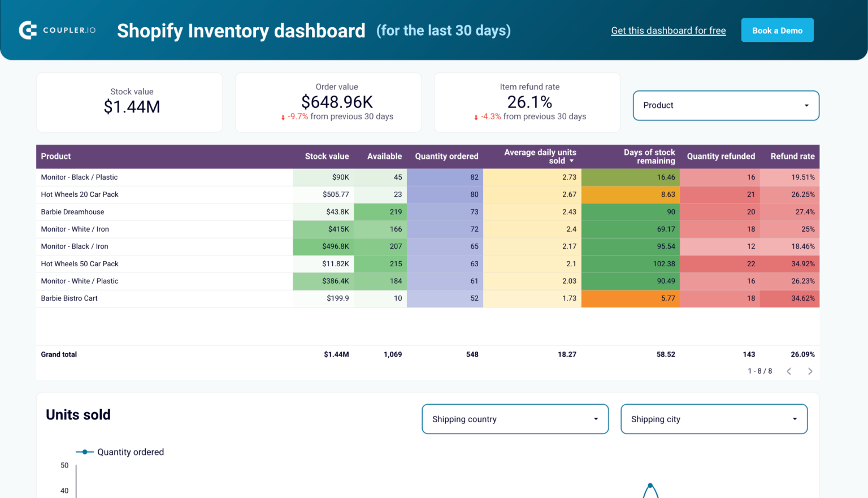
Task: Click the Shipping country dropdown chevron
Action: [595, 419]
